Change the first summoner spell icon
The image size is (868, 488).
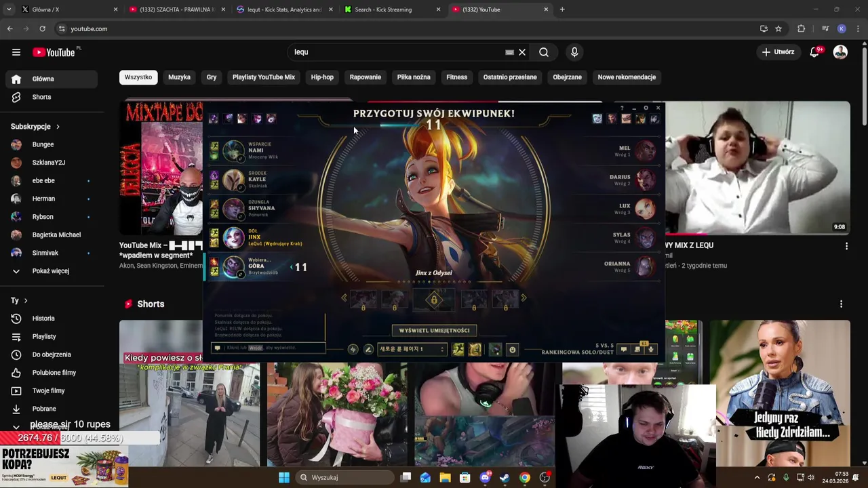pos(458,349)
